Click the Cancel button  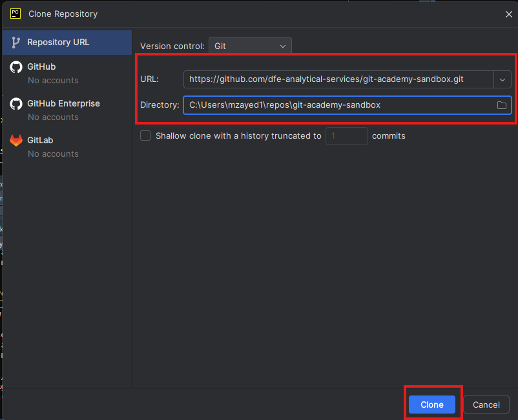point(486,405)
